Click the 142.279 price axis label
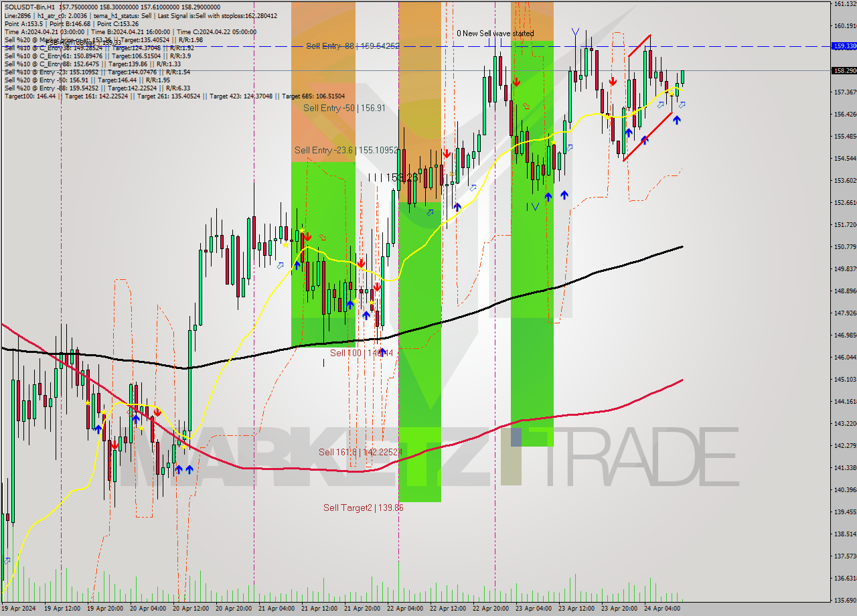 [845, 445]
